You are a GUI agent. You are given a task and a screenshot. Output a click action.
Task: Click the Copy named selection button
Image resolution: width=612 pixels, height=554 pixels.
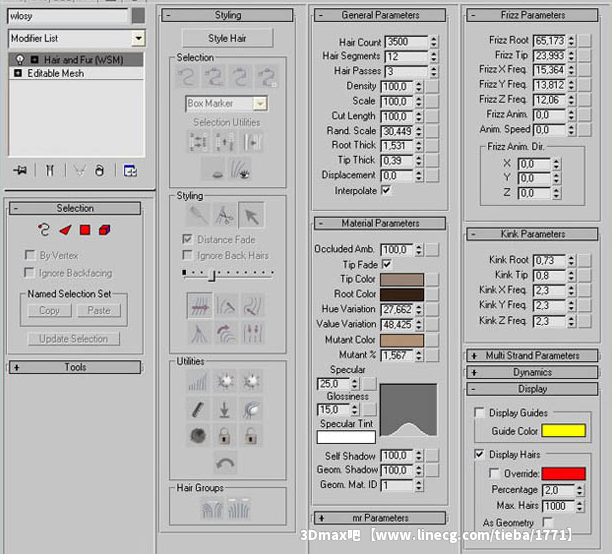click(50, 311)
